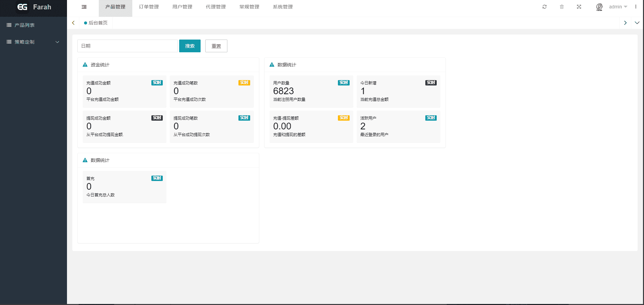The width and height of the screenshot is (644, 305).
Task: Click the EG Farah logo
Action: [x=34, y=7]
